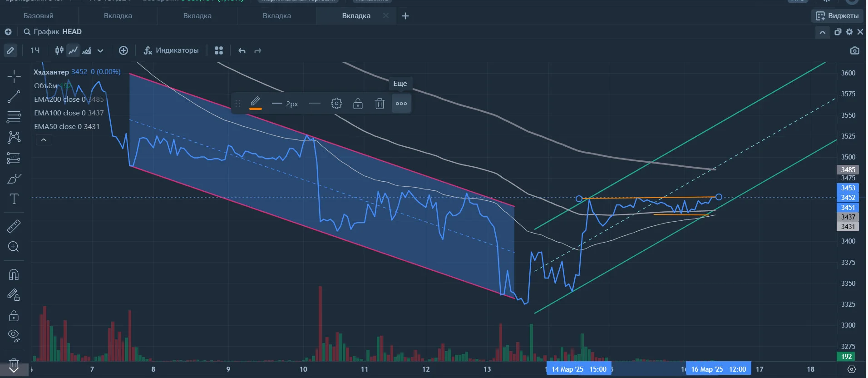Click the left endpoint handle of orange line
Viewport: 868px width, 378px height.
579,199
